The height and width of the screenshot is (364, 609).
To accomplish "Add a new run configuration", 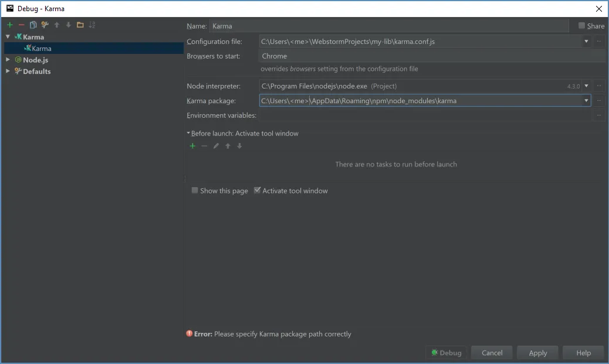I will [x=10, y=25].
